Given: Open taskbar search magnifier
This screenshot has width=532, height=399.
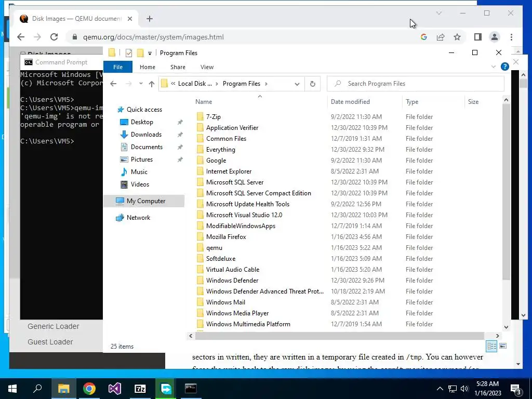Looking at the screenshot, I should pos(37,389).
